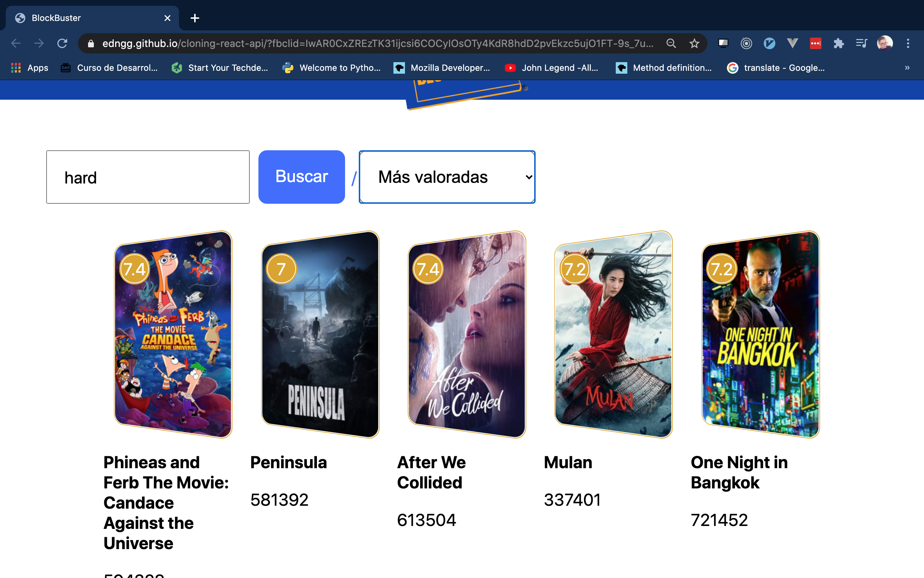This screenshot has width=924, height=578.
Task: Click the red extension icon in toolbar
Action: click(x=815, y=43)
